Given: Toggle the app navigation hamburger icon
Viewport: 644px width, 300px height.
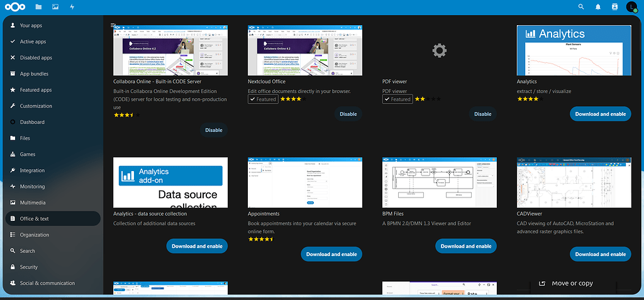Looking at the screenshot, I should click(x=113, y=25).
